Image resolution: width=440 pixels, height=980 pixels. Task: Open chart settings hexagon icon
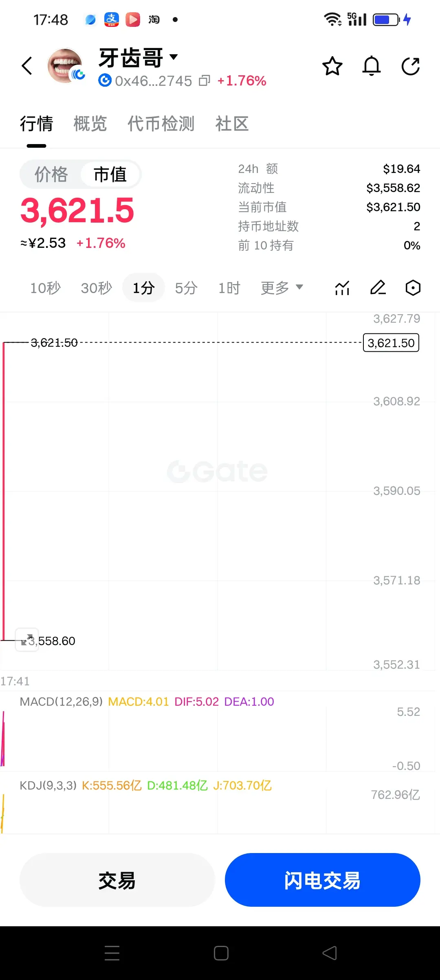413,288
